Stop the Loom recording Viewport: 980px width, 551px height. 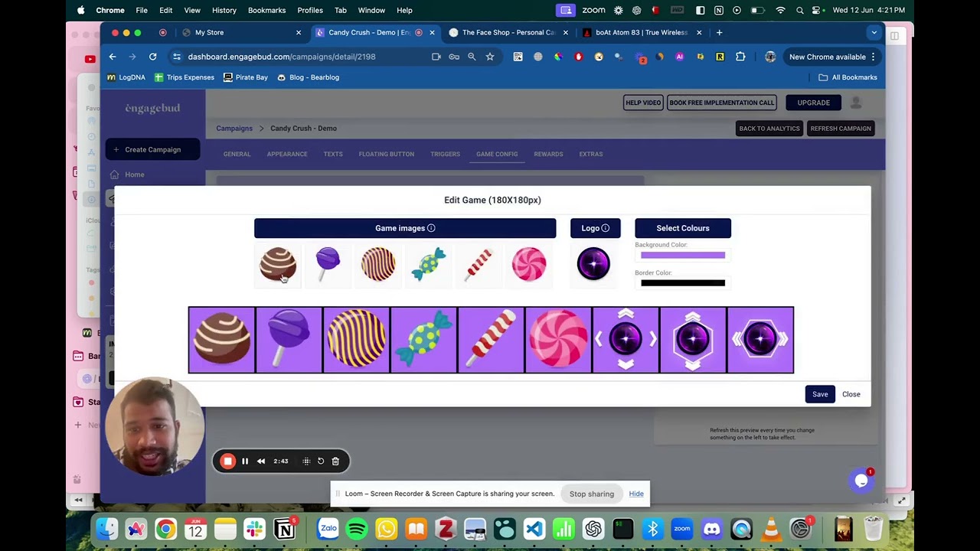click(227, 461)
